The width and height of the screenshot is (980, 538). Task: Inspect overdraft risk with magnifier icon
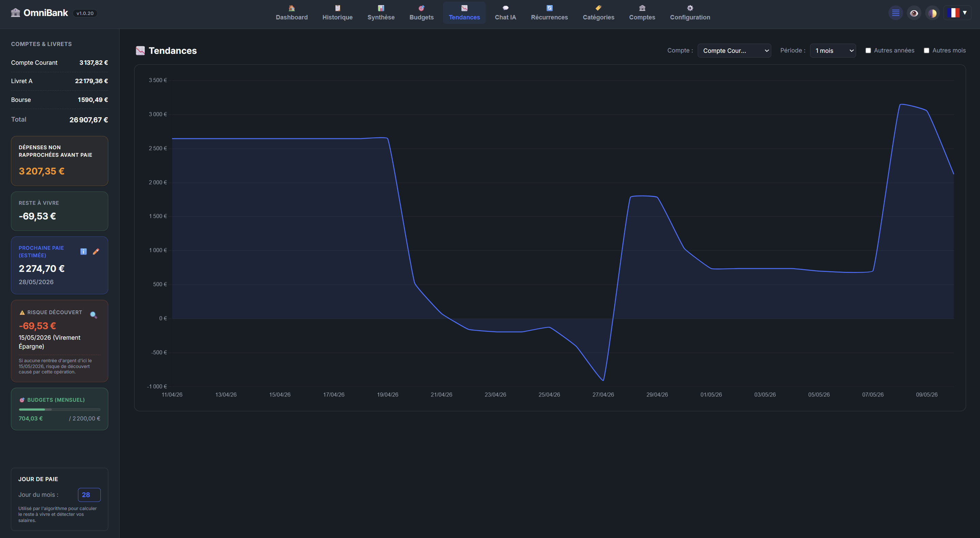[93, 315]
